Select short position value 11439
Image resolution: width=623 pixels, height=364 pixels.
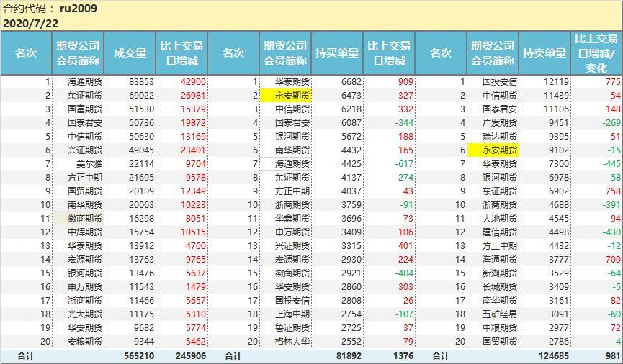pyautogui.click(x=556, y=95)
